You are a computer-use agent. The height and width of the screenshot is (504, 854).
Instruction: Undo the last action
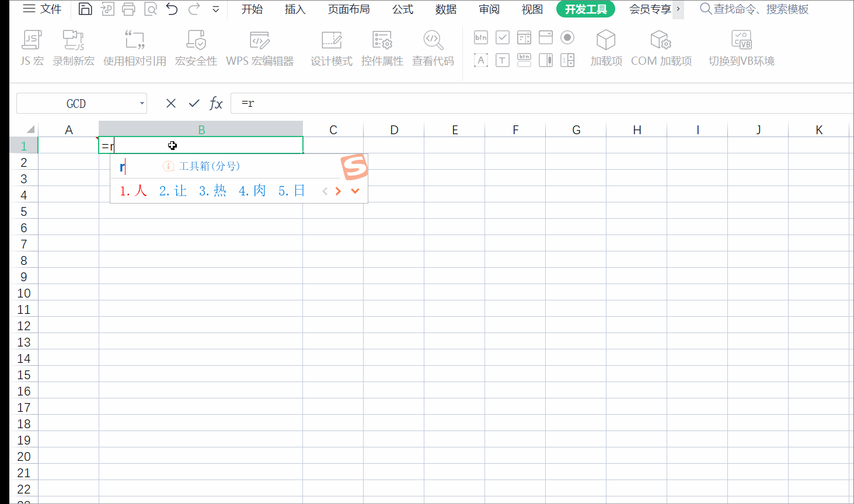[x=172, y=9]
